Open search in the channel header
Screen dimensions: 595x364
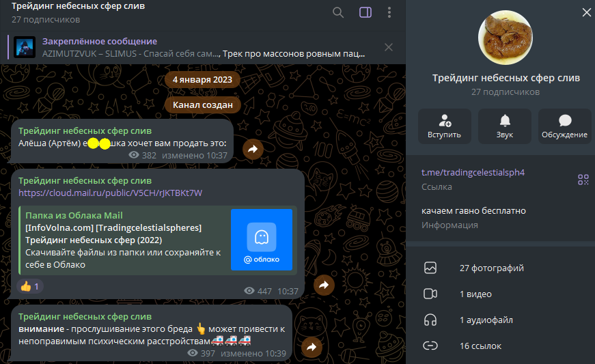pos(338,12)
